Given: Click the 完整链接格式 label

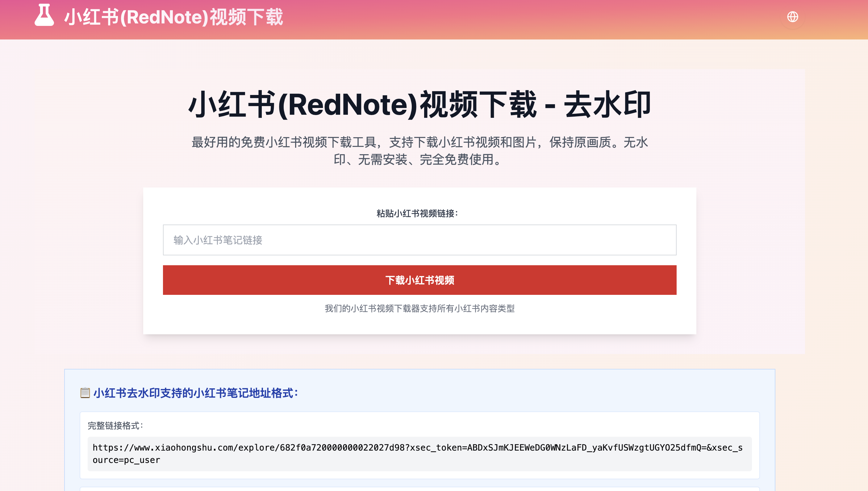Looking at the screenshot, I should pyautogui.click(x=115, y=426).
